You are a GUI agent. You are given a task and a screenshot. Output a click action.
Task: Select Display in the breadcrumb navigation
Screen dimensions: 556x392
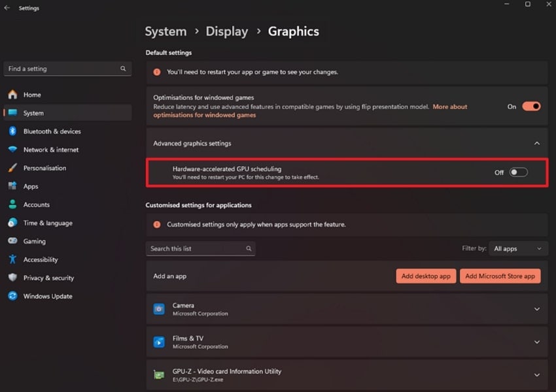pyautogui.click(x=227, y=31)
